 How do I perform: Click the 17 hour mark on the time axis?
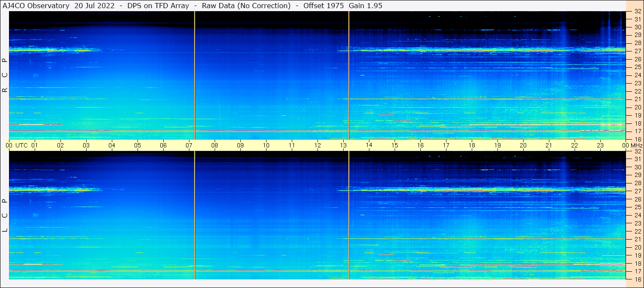[x=446, y=145]
